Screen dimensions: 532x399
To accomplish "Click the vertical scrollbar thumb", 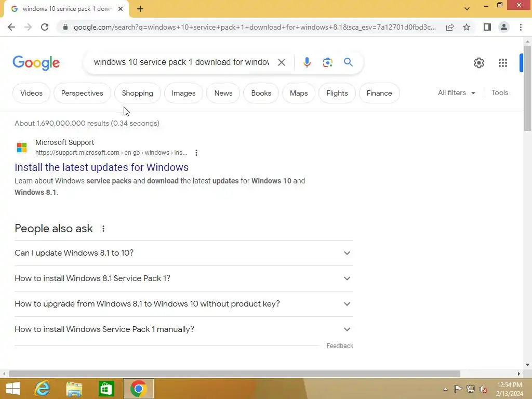I will pos(527,88).
